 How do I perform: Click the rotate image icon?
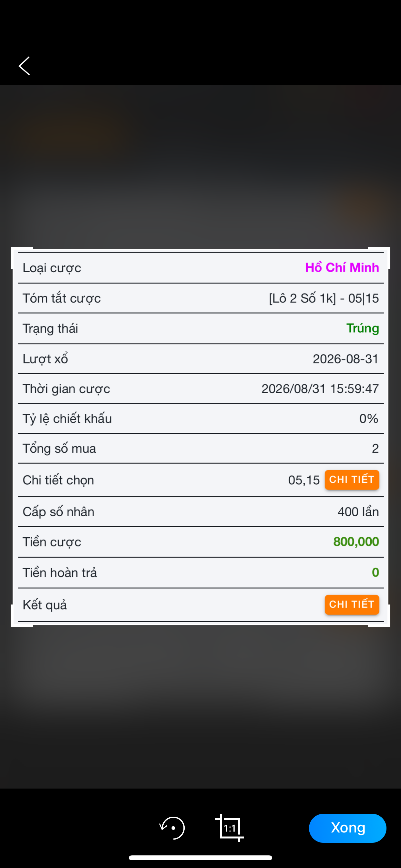tap(172, 828)
